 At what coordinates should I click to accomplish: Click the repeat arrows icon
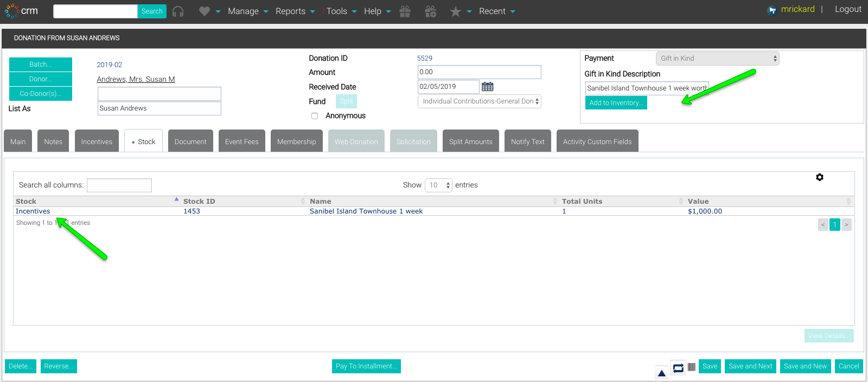point(678,368)
